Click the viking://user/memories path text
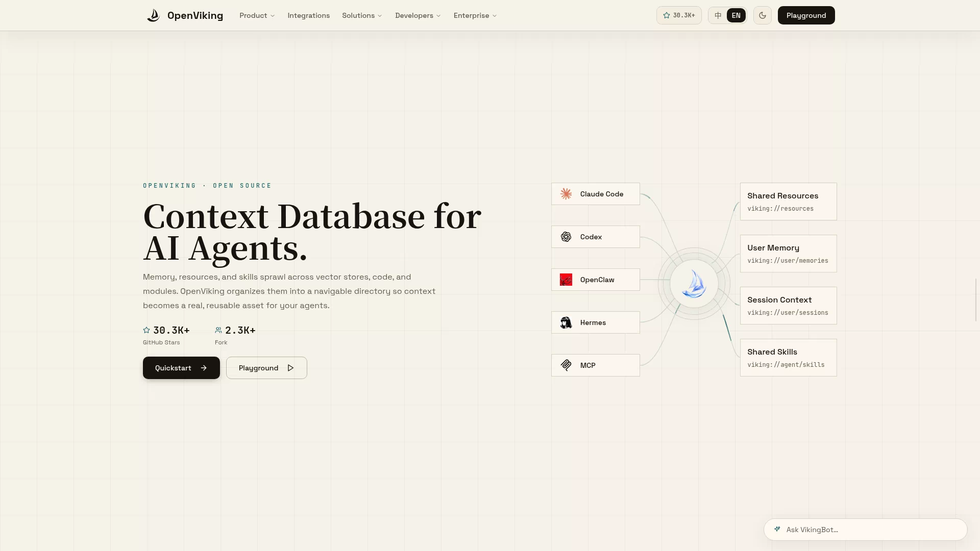980x551 pixels. [788, 261]
